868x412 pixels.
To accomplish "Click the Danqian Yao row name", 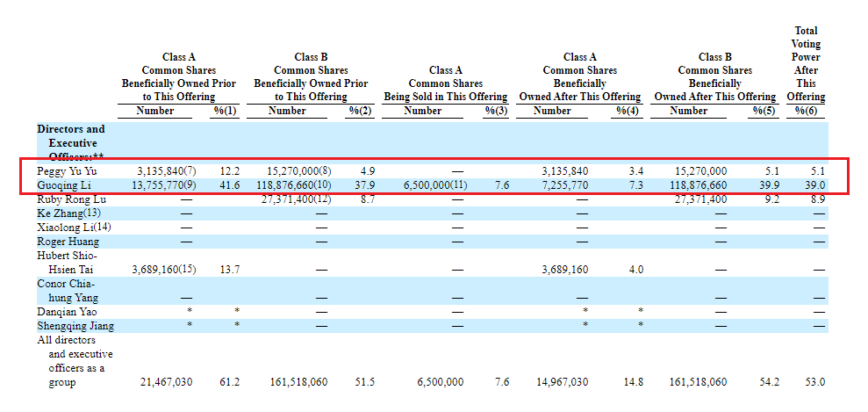I will click(68, 312).
